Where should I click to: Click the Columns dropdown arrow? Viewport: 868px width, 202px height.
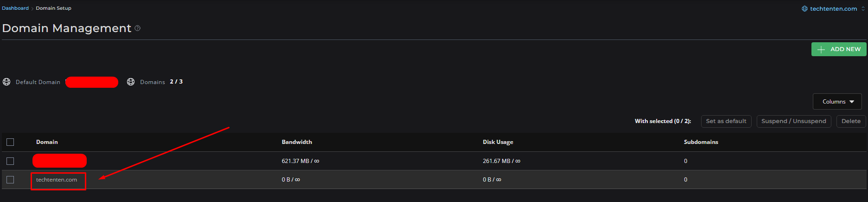[x=852, y=102]
